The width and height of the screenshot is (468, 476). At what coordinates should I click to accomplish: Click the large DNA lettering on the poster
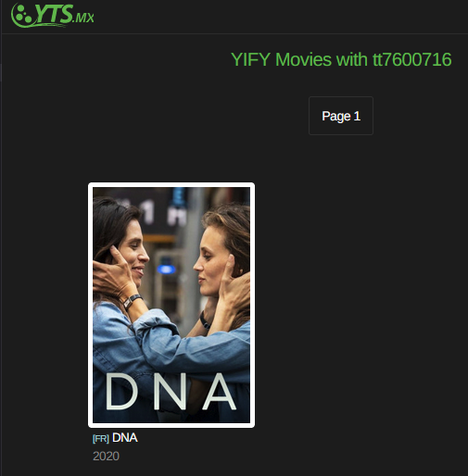[x=171, y=392]
